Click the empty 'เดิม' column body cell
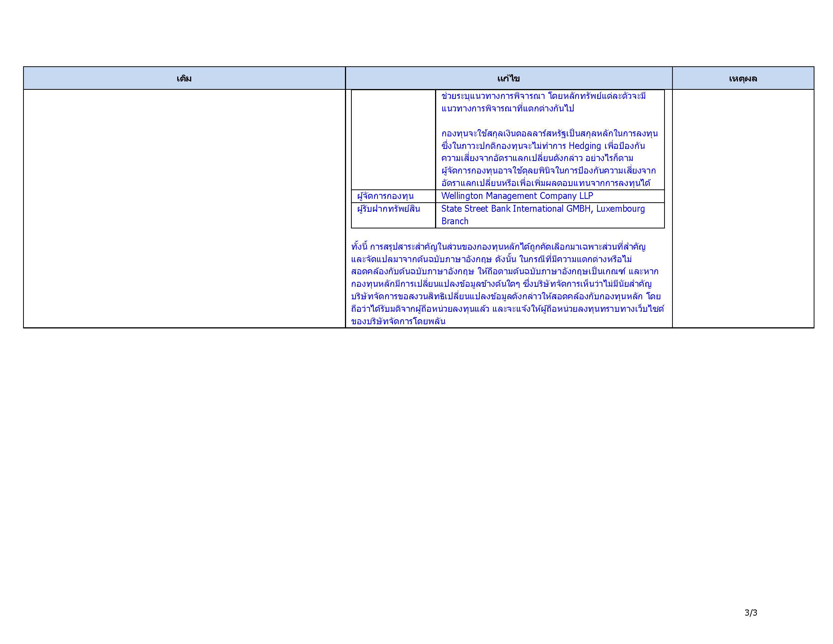 (x=184, y=208)
